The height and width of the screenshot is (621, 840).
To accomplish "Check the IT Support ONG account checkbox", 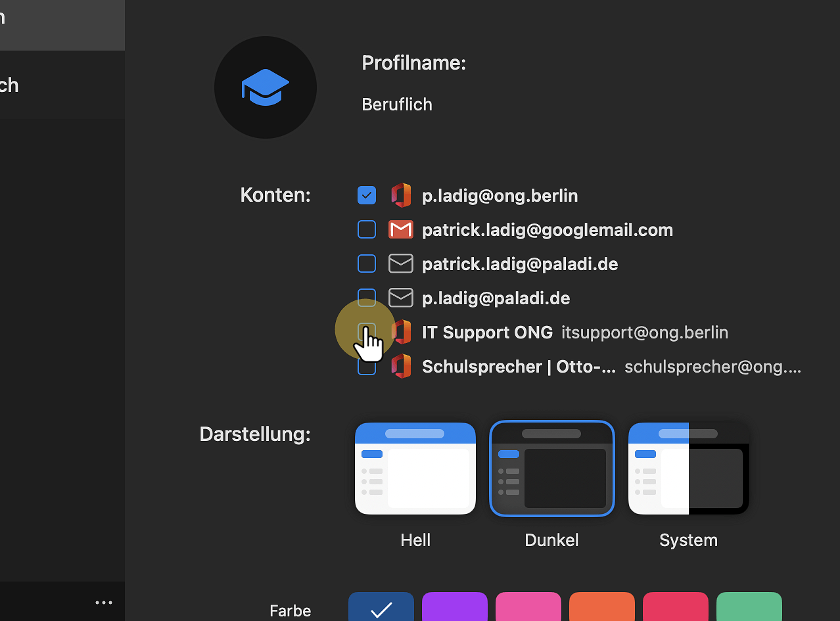I will (367, 331).
